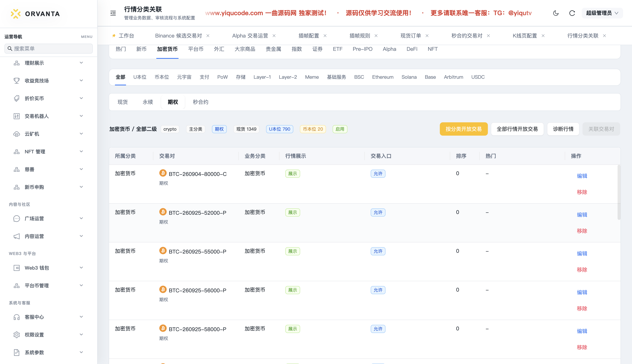Select the 贵金属 category tab
Image resolution: width=632 pixels, height=364 pixels.
coord(273,49)
